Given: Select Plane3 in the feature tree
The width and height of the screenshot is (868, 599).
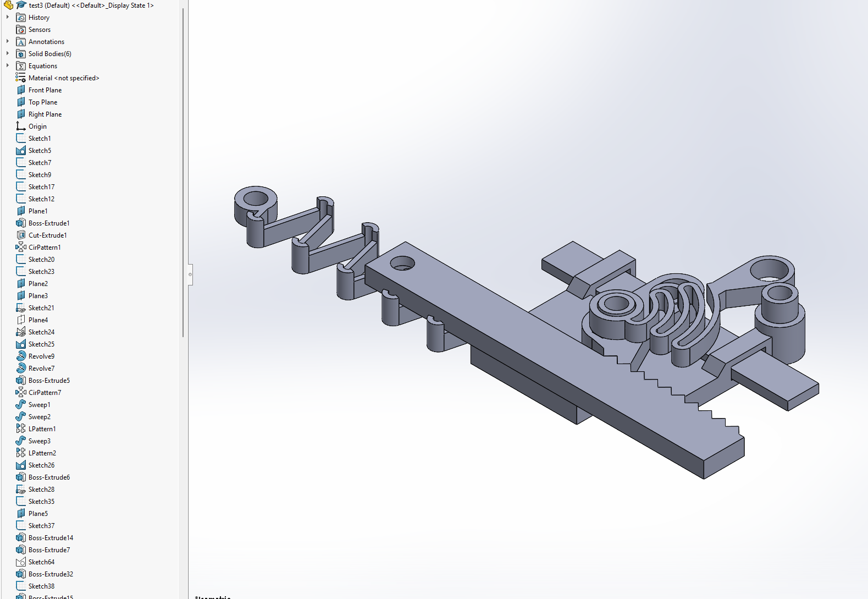Looking at the screenshot, I should pyautogui.click(x=38, y=296).
